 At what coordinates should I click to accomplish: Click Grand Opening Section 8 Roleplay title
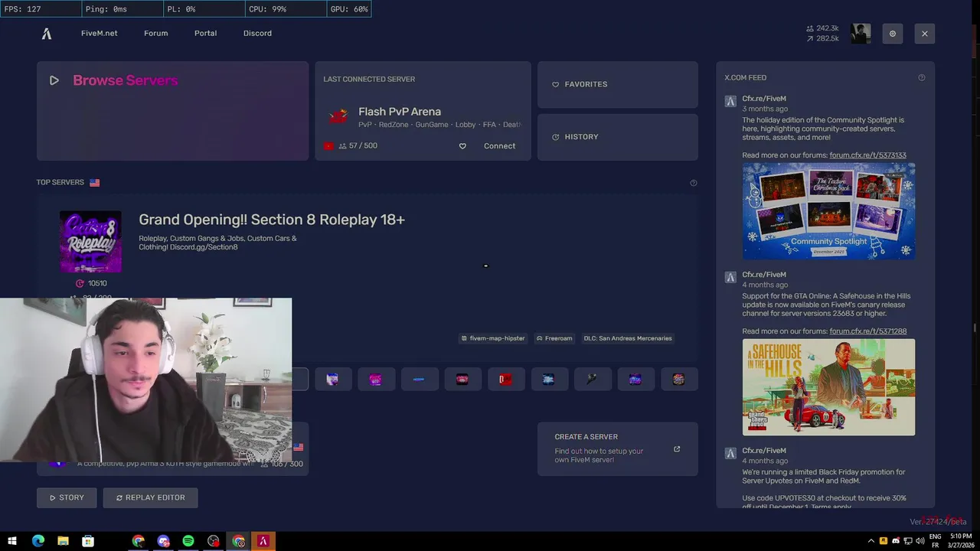(272, 220)
